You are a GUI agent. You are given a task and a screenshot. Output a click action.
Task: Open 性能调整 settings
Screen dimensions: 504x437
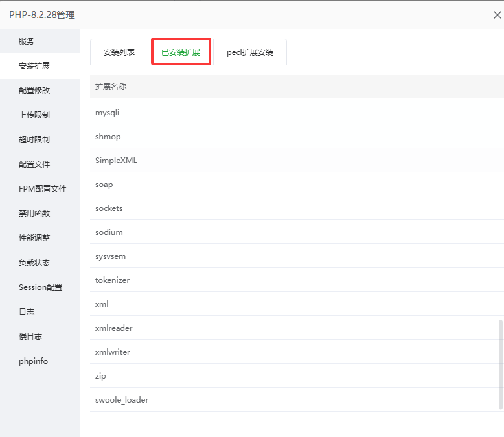(x=34, y=238)
